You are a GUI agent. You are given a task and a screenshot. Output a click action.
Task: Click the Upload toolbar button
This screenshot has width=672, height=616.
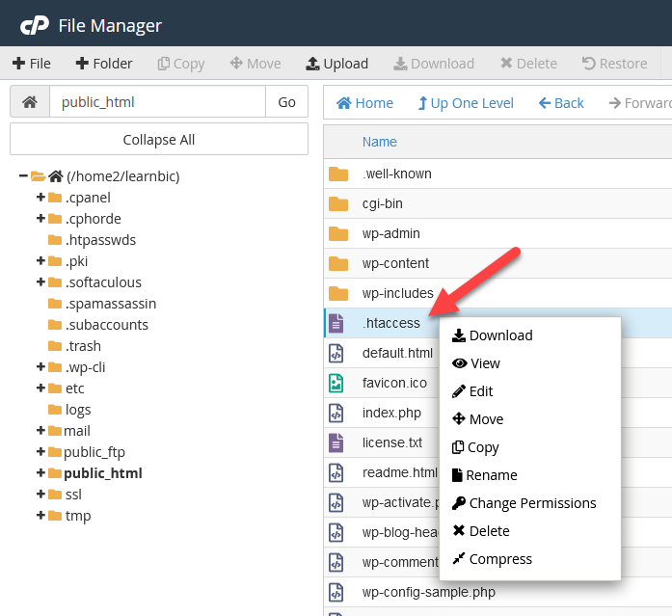[x=336, y=64]
